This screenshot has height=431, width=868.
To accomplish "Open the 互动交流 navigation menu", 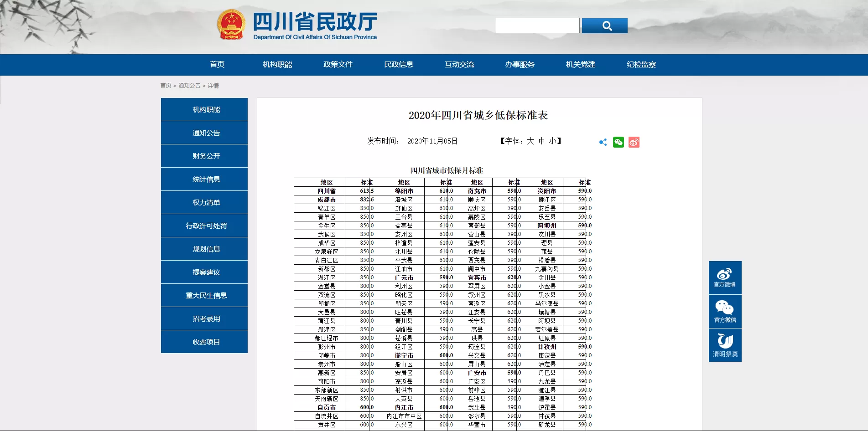I will coord(459,65).
